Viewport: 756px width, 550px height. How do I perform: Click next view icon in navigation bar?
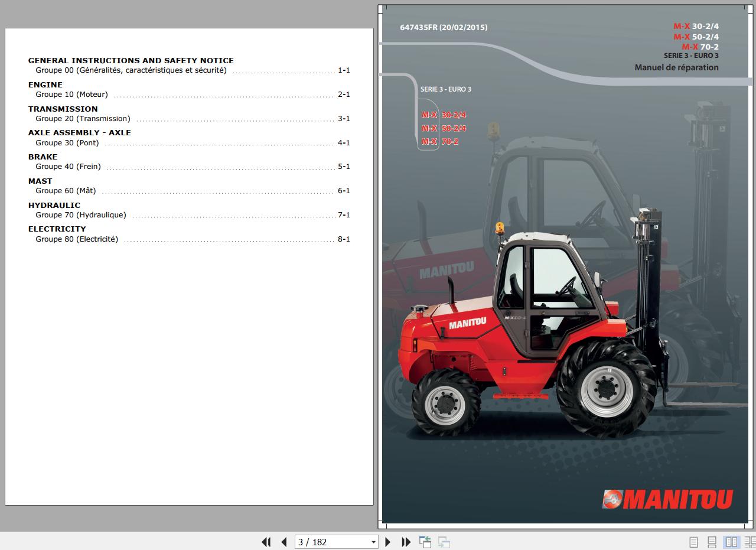(x=444, y=542)
